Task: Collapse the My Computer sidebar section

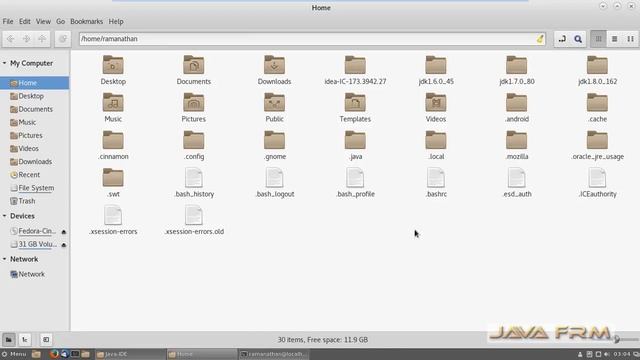Action: click(4, 63)
